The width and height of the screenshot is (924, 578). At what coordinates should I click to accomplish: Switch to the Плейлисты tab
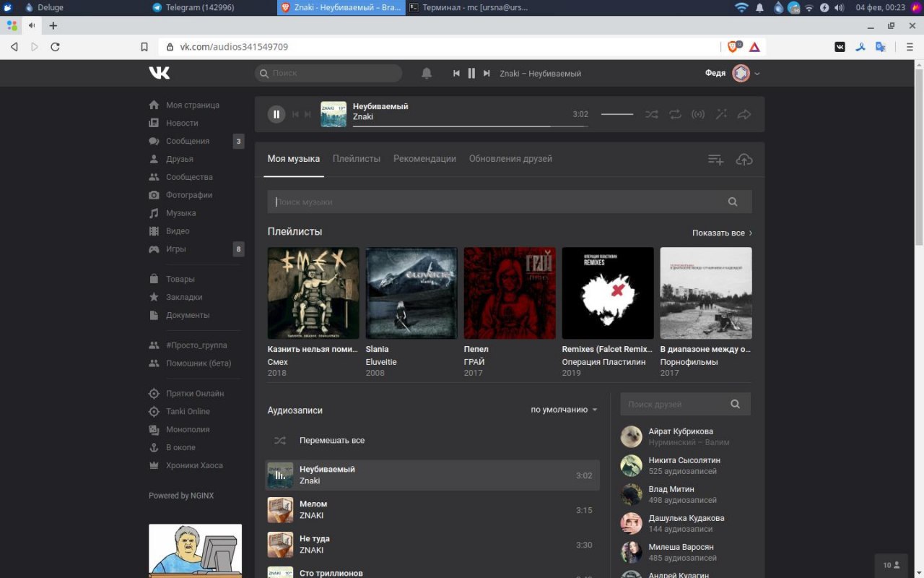click(357, 159)
